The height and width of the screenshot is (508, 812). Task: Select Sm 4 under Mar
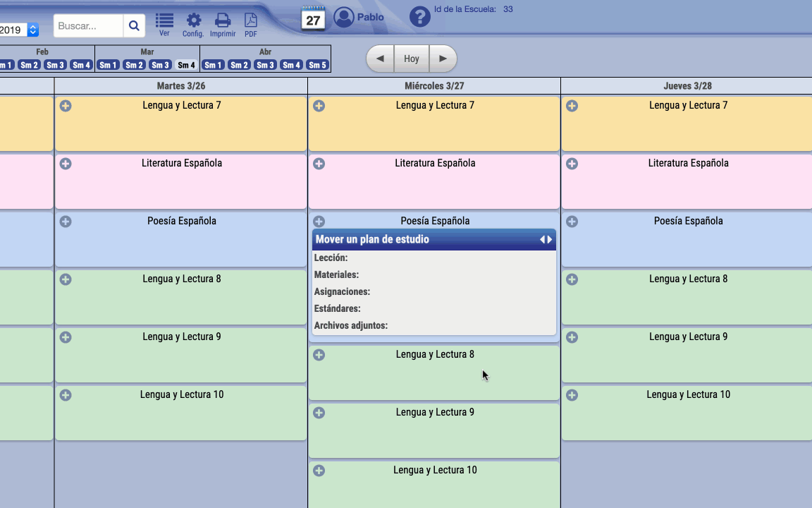pyautogui.click(x=186, y=65)
